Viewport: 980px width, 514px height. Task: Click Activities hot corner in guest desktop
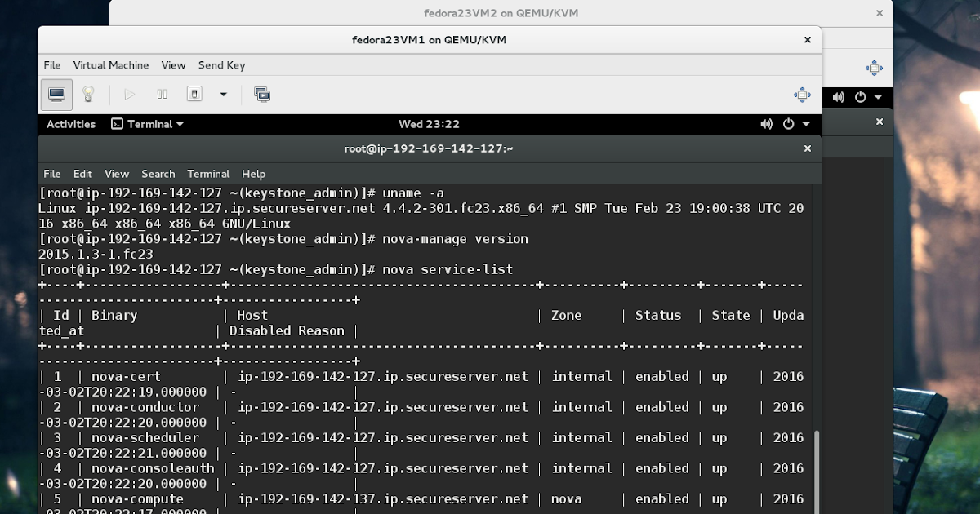69,123
